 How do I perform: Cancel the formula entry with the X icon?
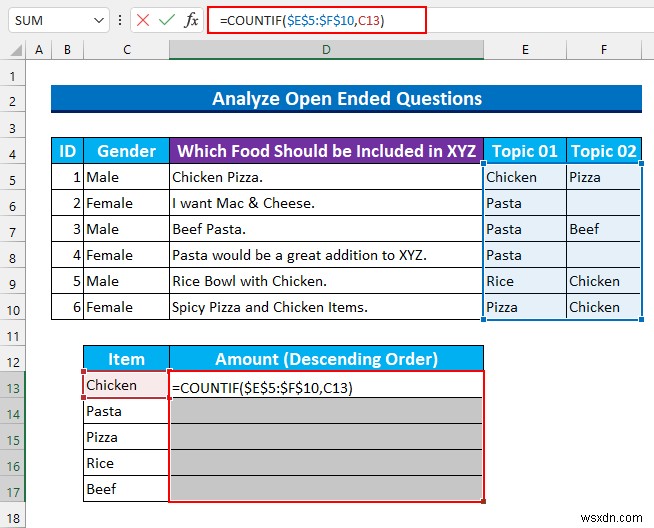pyautogui.click(x=143, y=20)
